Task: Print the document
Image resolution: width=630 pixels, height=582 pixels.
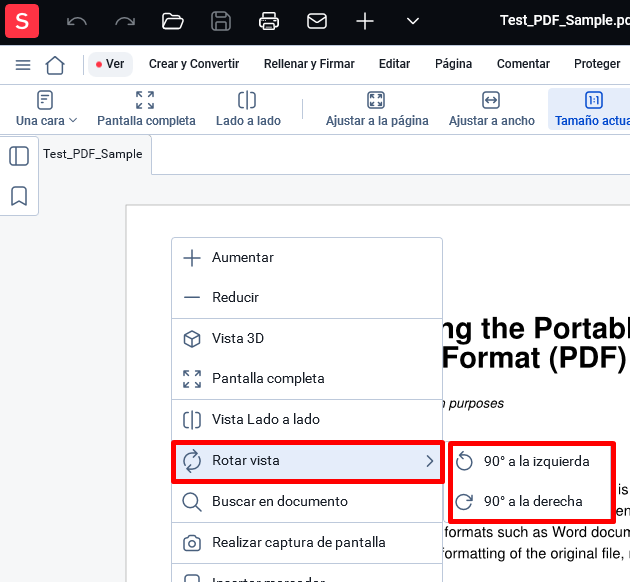Action: pyautogui.click(x=269, y=21)
